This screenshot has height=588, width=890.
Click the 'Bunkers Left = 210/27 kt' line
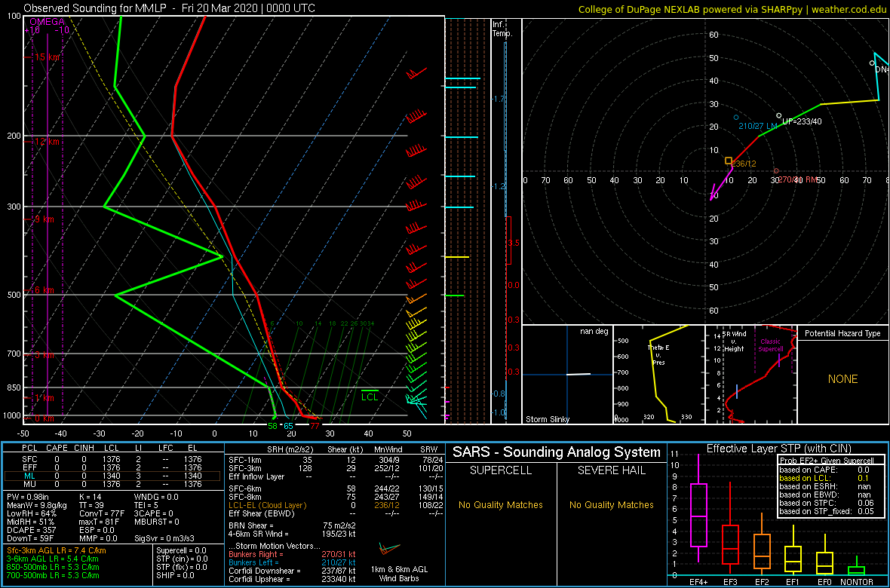[x=292, y=562]
